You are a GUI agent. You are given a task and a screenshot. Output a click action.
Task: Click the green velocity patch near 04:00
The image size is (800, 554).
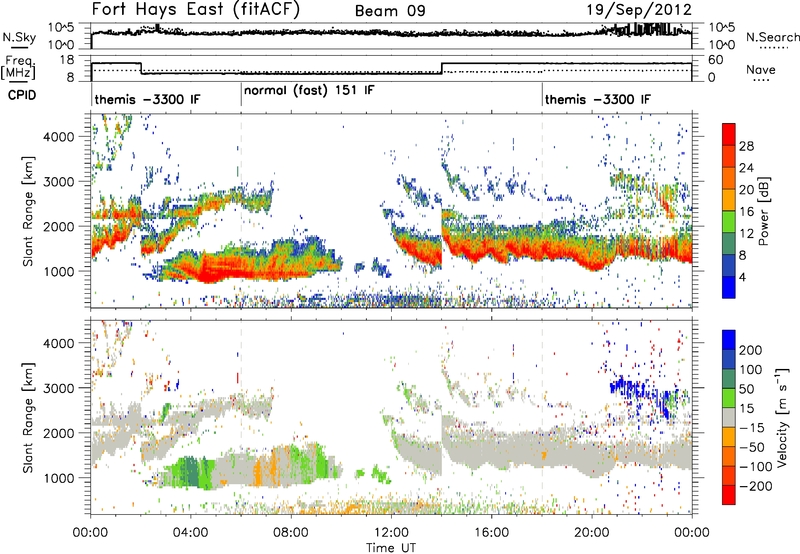click(191, 472)
